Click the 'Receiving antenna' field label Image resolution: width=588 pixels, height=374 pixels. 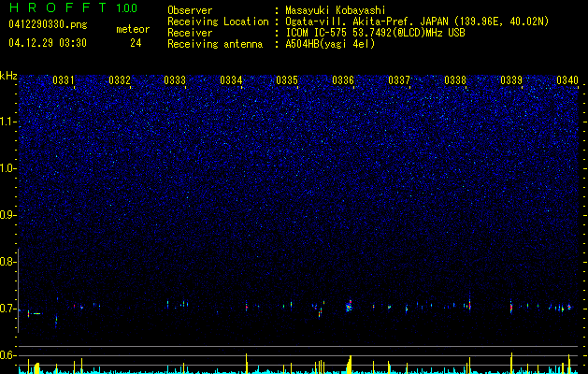point(215,44)
